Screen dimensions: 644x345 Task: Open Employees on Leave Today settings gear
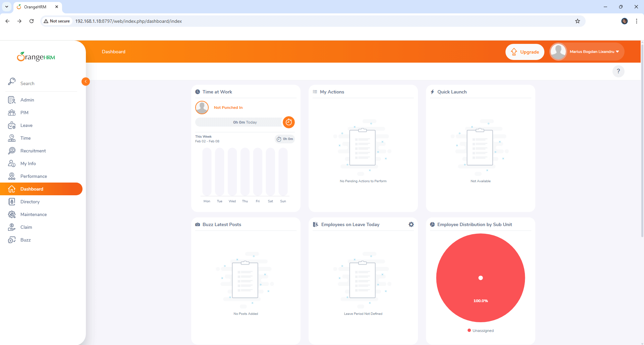[411, 224]
